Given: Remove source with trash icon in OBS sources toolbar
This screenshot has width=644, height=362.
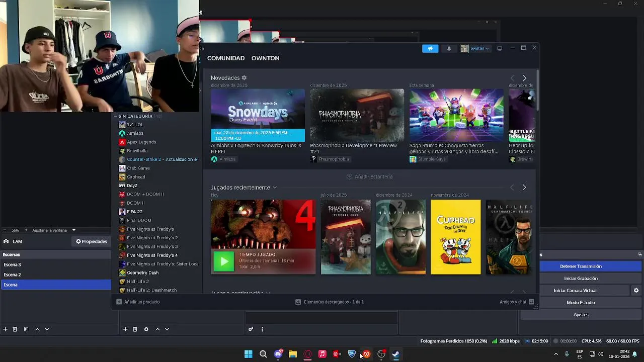Looking at the screenshot, I should point(135,329).
